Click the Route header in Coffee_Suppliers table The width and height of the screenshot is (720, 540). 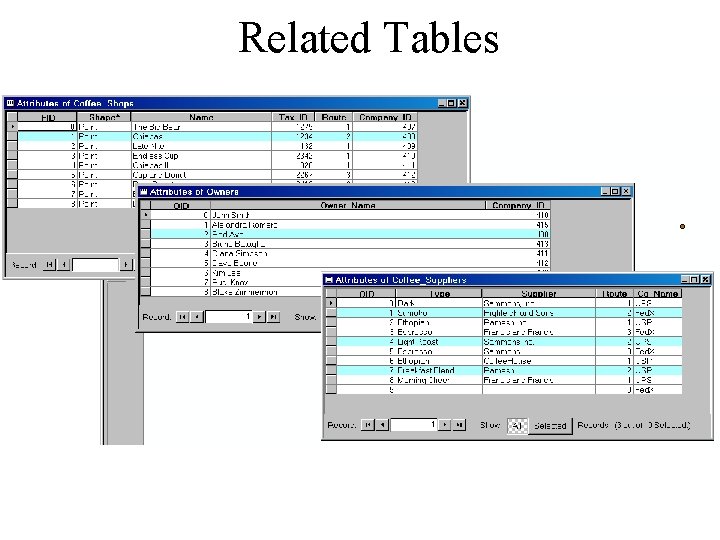tap(614, 293)
